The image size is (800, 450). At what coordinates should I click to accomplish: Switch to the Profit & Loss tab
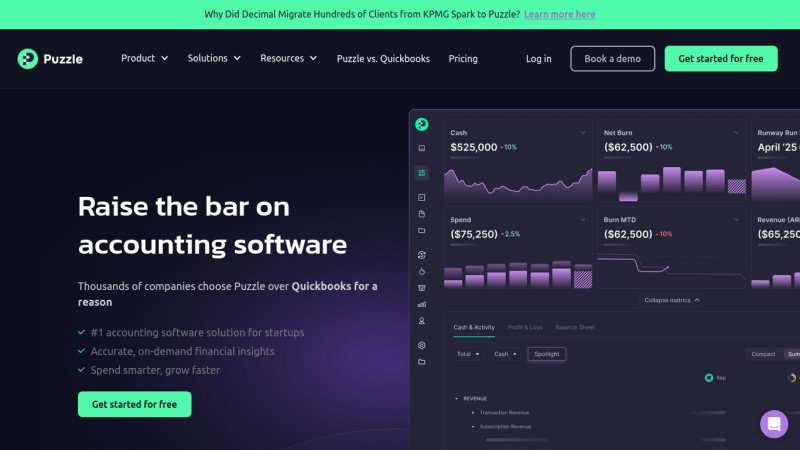click(x=525, y=327)
